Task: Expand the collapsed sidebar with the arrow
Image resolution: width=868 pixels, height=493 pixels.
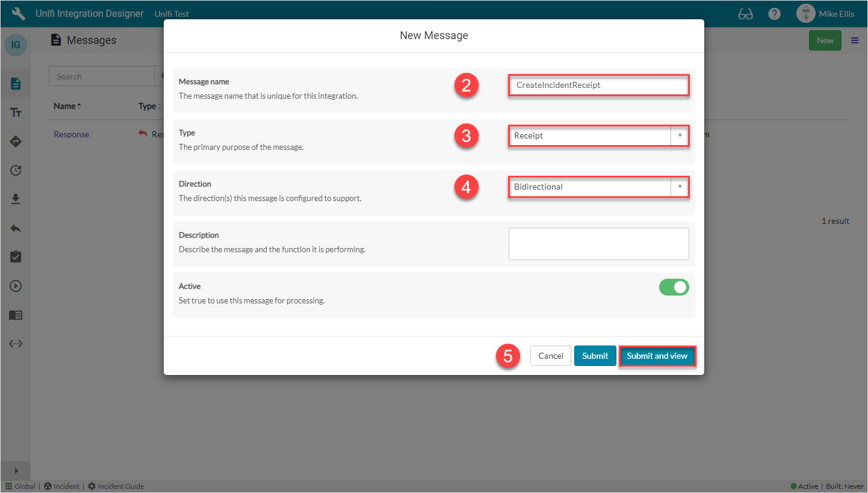Action: [16, 471]
